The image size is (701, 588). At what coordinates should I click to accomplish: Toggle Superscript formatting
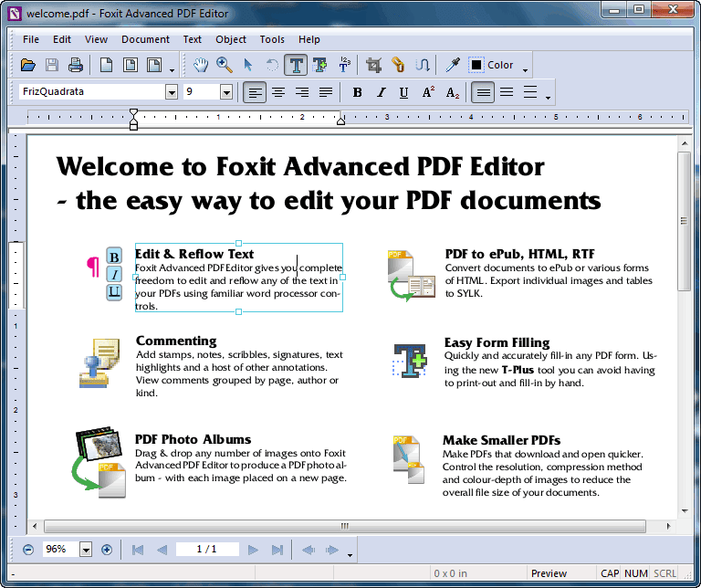click(x=428, y=92)
